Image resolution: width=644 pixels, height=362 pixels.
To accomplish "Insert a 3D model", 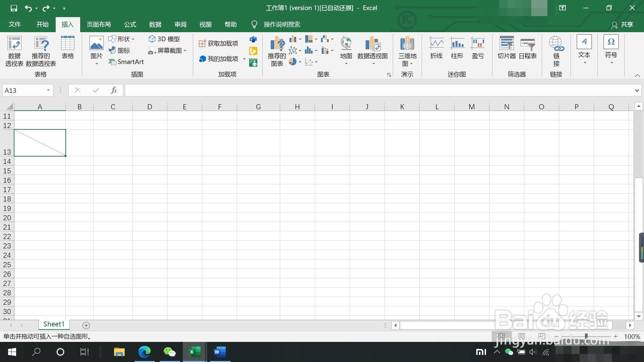I will 164,39.
